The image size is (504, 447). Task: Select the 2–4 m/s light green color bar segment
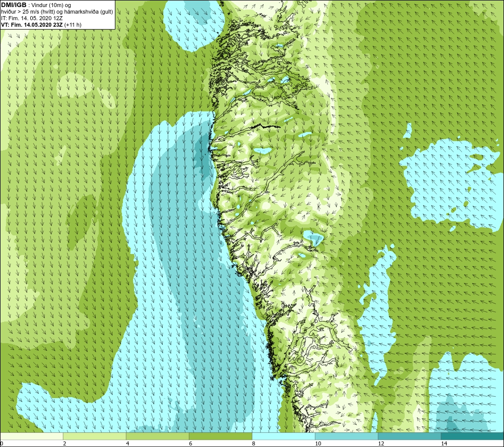tap(95, 436)
